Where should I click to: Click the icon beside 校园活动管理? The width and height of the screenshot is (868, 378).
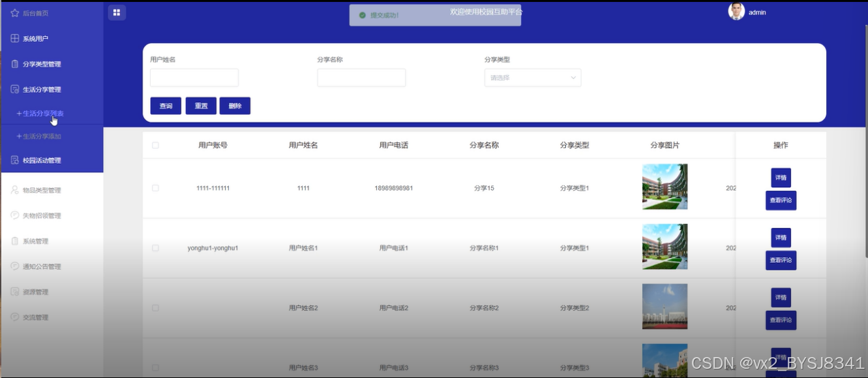14,160
